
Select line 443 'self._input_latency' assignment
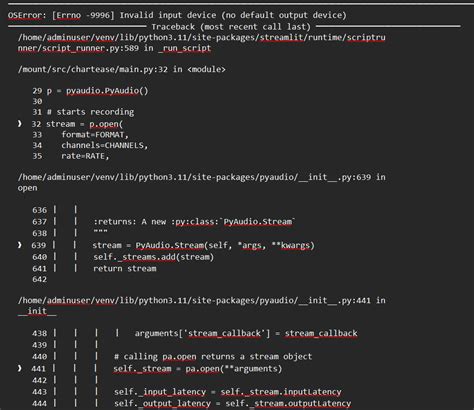[x=187, y=392]
